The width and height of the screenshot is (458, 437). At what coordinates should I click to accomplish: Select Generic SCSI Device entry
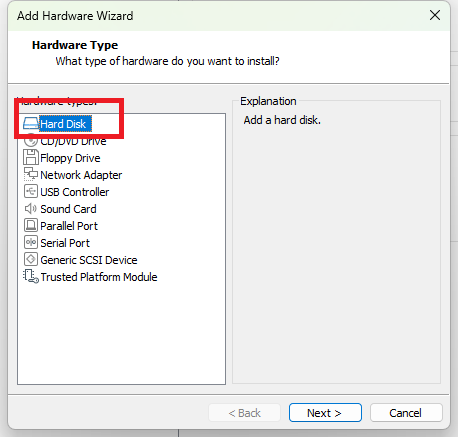click(x=89, y=260)
